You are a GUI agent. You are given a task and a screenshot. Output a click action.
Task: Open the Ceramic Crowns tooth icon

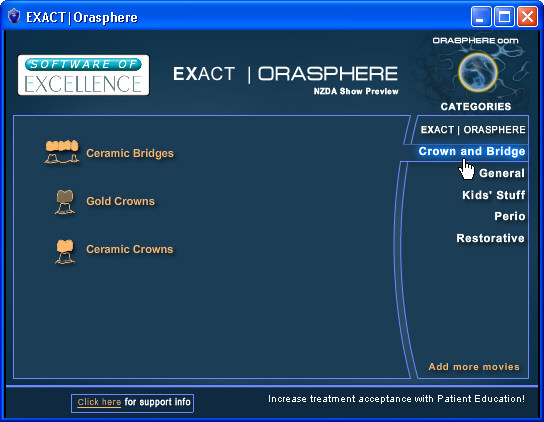(x=65, y=252)
